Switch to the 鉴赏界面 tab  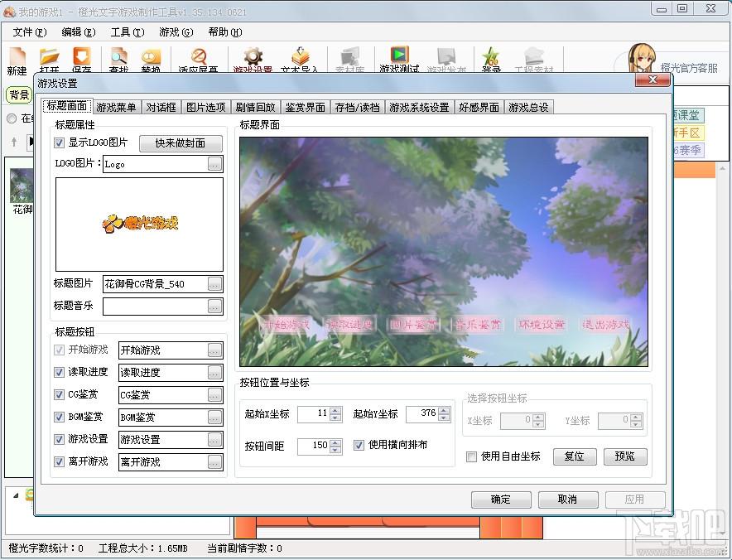pos(306,108)
